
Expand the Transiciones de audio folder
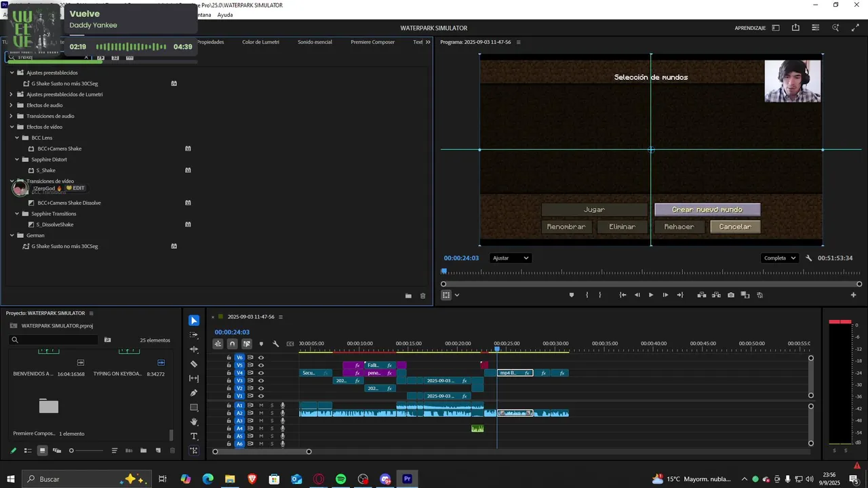(x=12, y=116)
